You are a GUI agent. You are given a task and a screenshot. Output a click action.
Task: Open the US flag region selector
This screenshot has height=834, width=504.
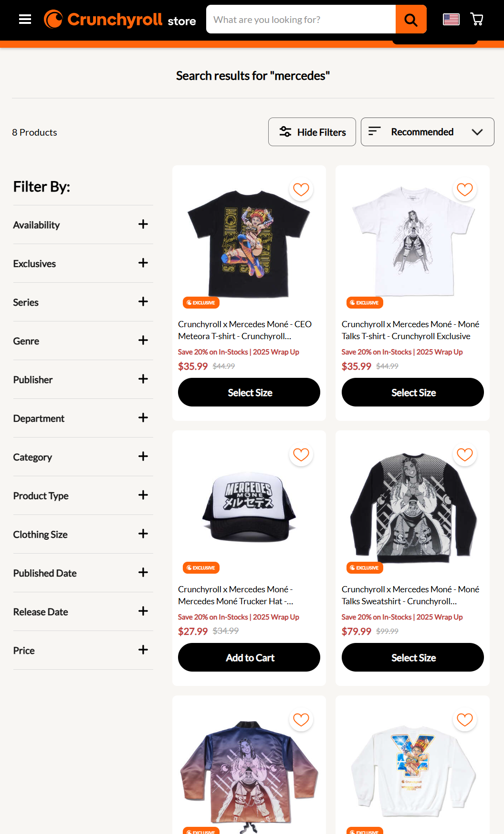pyautogui.click(x=451, y=19)
